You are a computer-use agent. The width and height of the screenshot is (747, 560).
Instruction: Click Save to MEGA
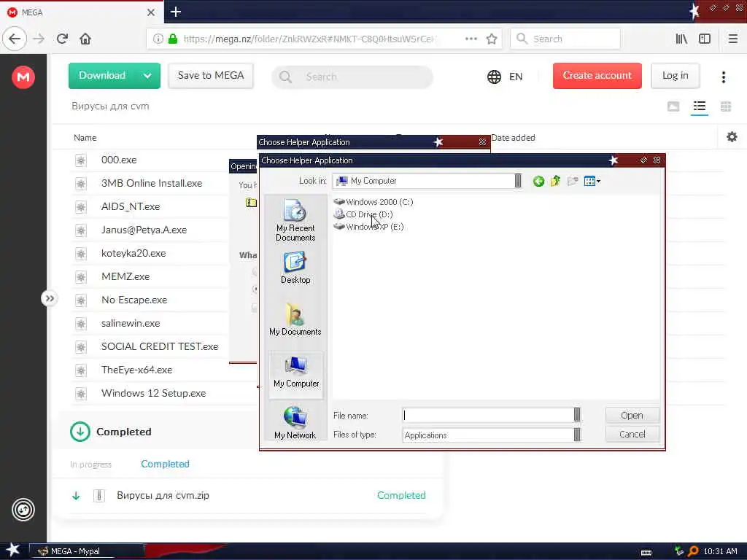coord(211,76)
